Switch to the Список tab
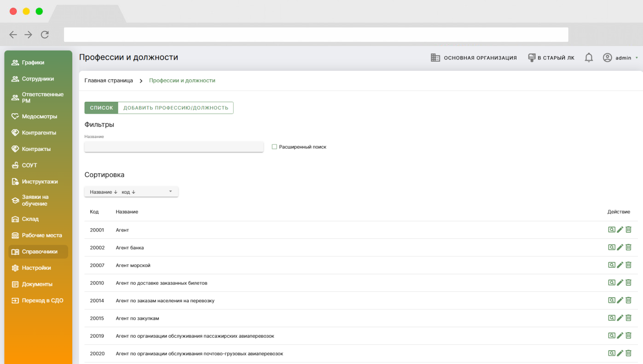Viewport: 643px width, 364px height. pos(101,108)
